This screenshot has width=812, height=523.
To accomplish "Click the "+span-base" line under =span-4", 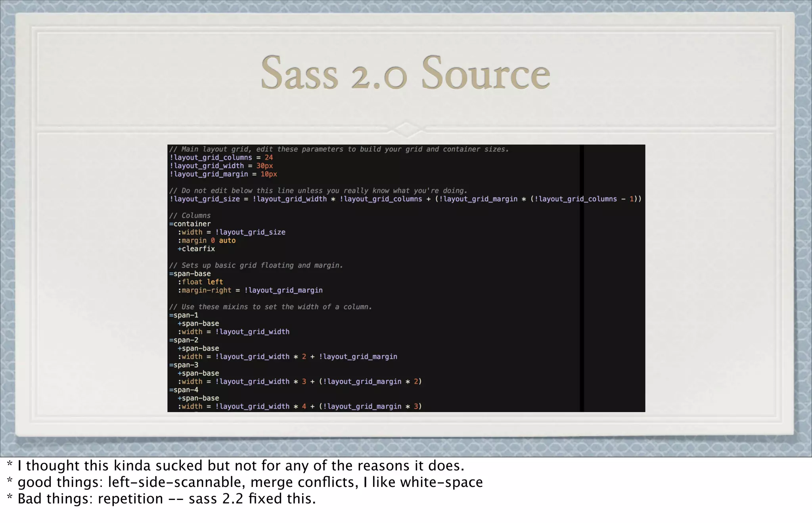I will pyautogui.click(x=198, y=398).
